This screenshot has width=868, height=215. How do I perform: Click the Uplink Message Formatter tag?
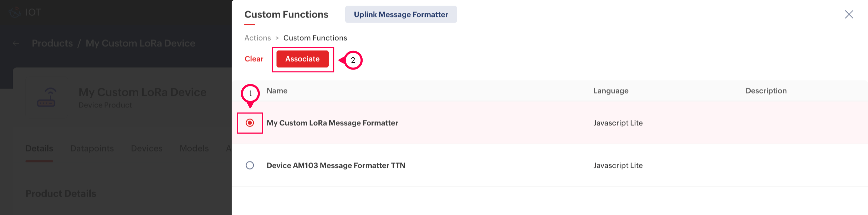400,15
